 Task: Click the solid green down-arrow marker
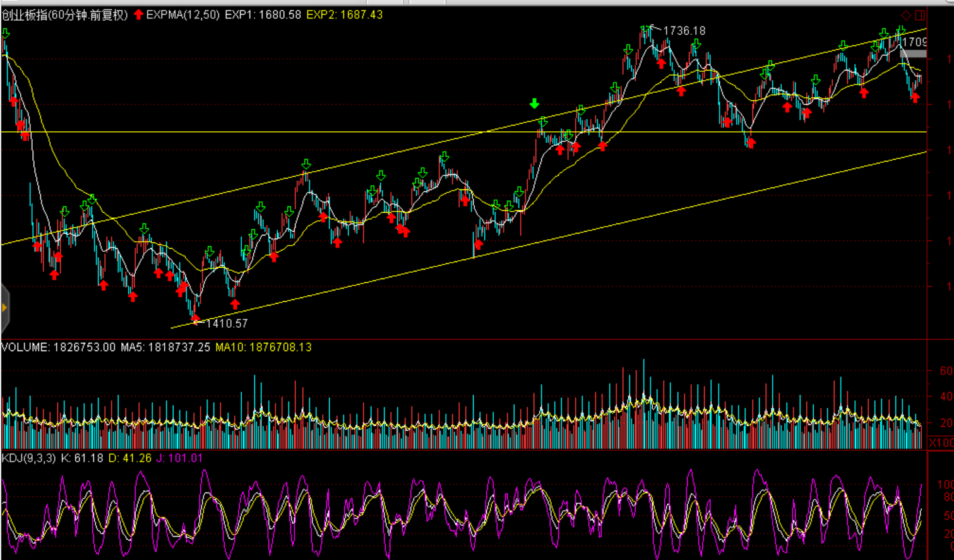coord(535,104)
